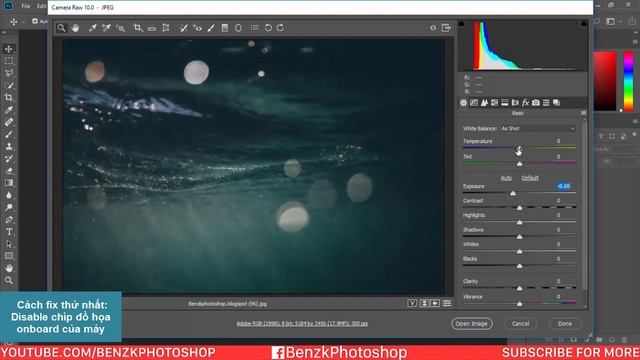The width and height of the screenshot is (640, 360).
Task: Adjust the Blacks slider handle
Action: (520, 266)
